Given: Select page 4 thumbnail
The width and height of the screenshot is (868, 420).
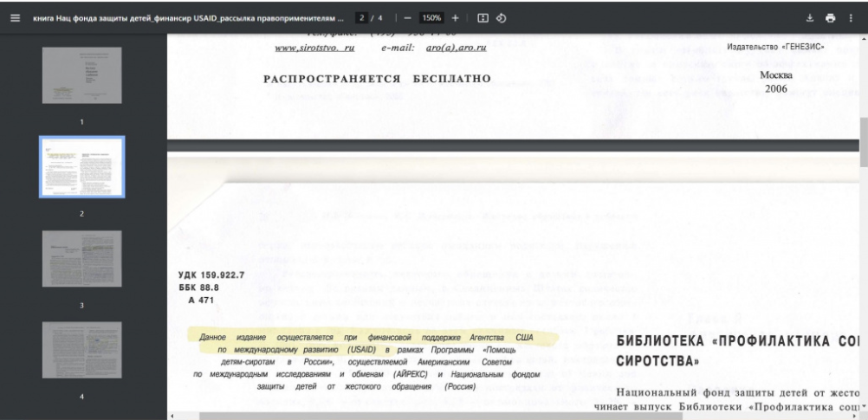Looking at the screenshot, I should click(82, 350).
